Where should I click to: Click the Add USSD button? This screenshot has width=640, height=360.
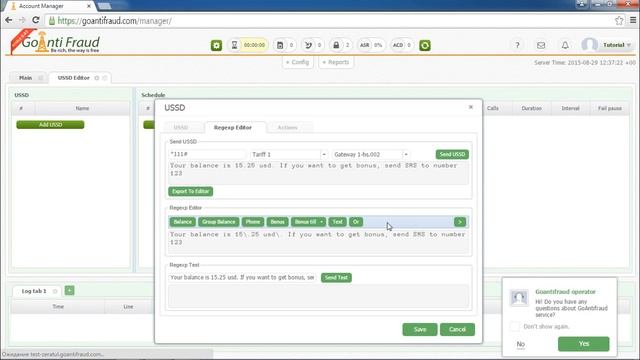point(50,124)
